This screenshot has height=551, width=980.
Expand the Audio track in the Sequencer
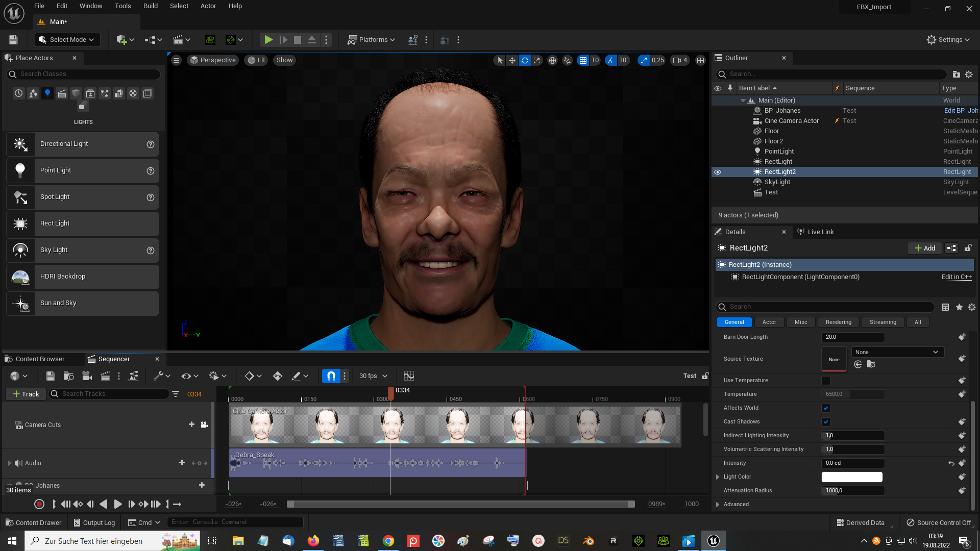pyautogui.click(x=9, y=463)
